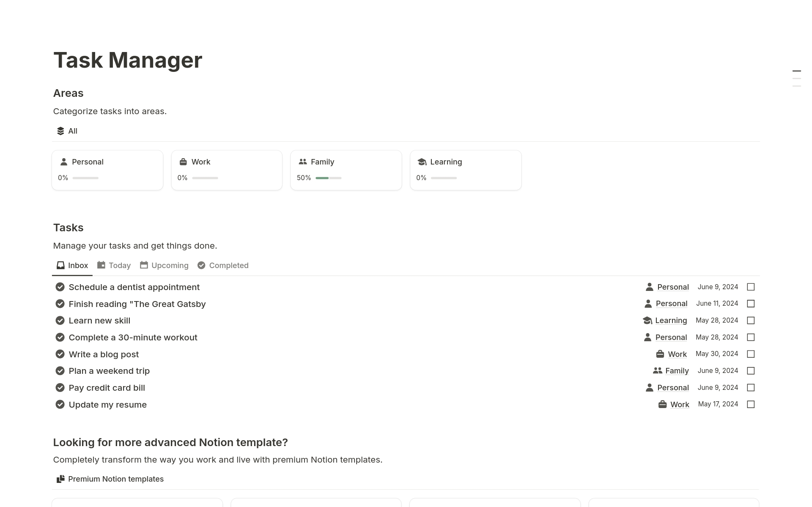Image resolution: width=812 pixels, height=507 pixels.
Task: Click the Family 50% progress bar
Action: [x=328, y=178]
